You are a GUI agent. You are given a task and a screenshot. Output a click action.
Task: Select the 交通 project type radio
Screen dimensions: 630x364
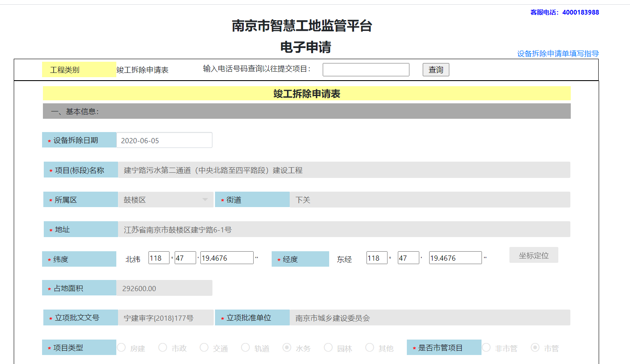pos(204,347)
